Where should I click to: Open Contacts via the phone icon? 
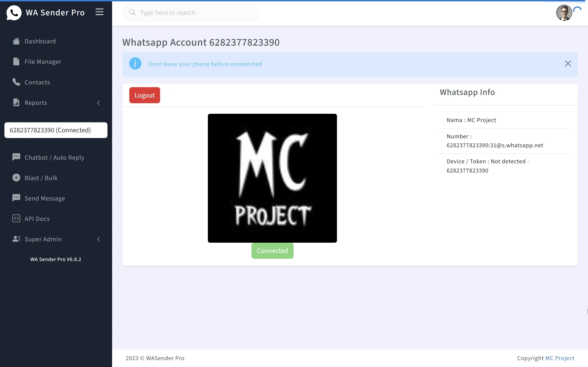pyautogui.click(x=16, y=82)
